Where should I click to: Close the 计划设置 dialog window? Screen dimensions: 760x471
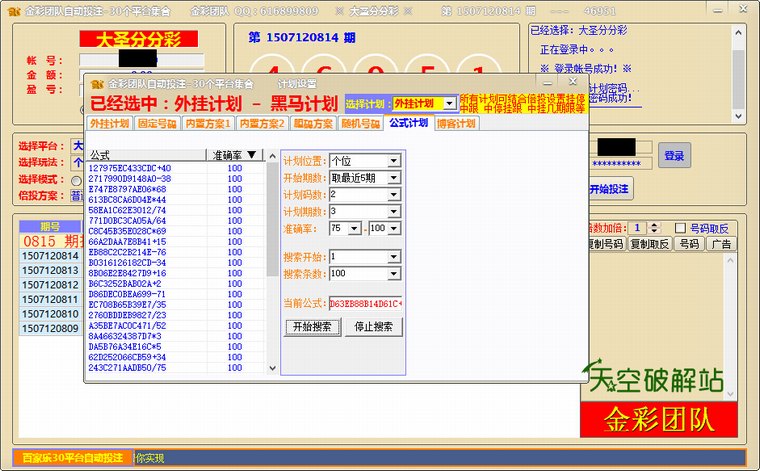click(575, 85)
